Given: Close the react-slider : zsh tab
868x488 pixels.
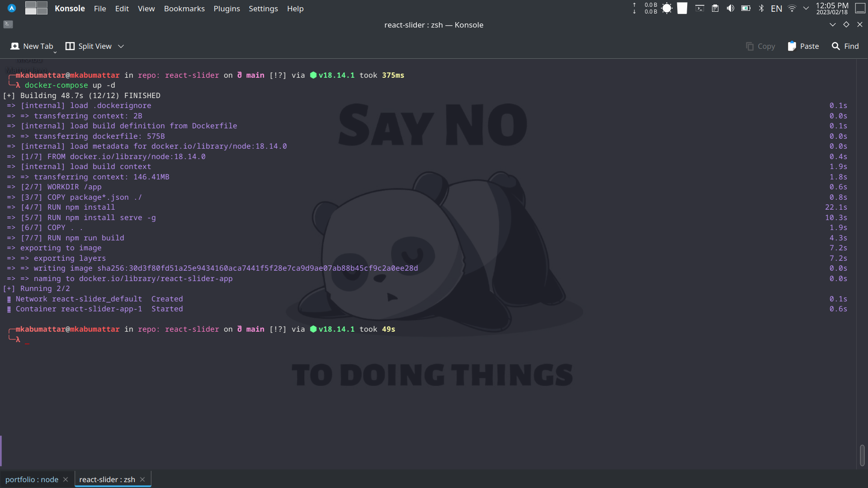Looking at the screenshot, I should [142, 479].
